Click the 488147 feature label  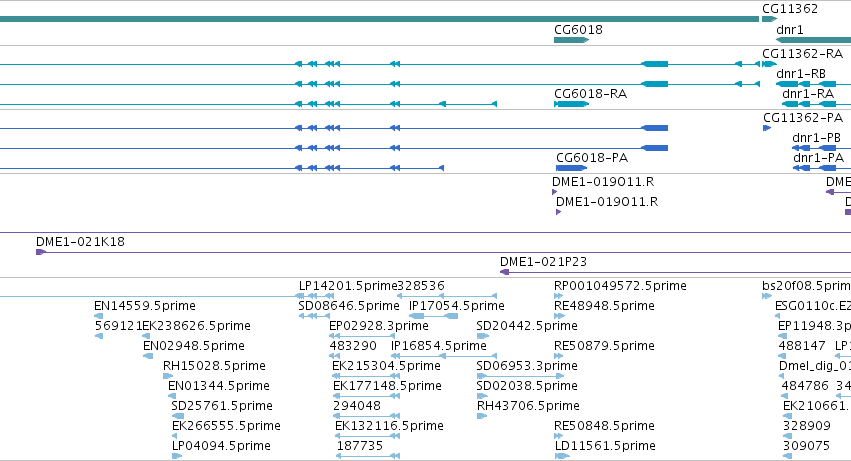coord(802,346)
